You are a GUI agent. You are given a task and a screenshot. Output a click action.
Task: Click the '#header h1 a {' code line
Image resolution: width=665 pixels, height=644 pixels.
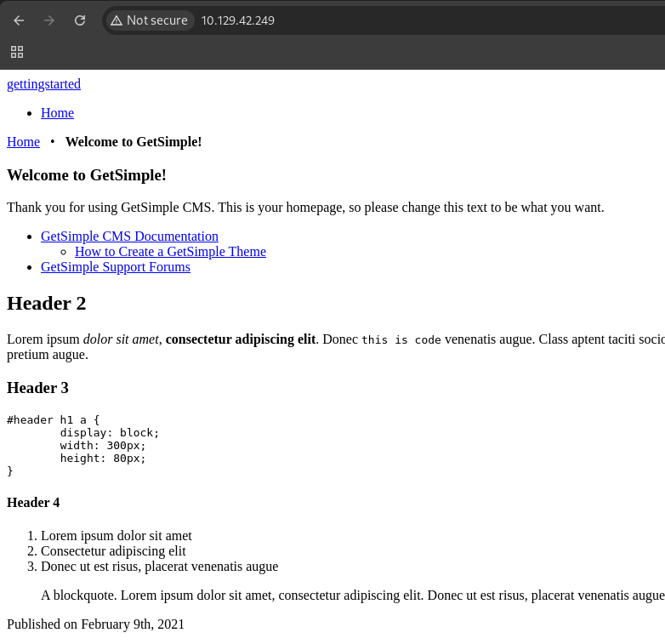53,420
